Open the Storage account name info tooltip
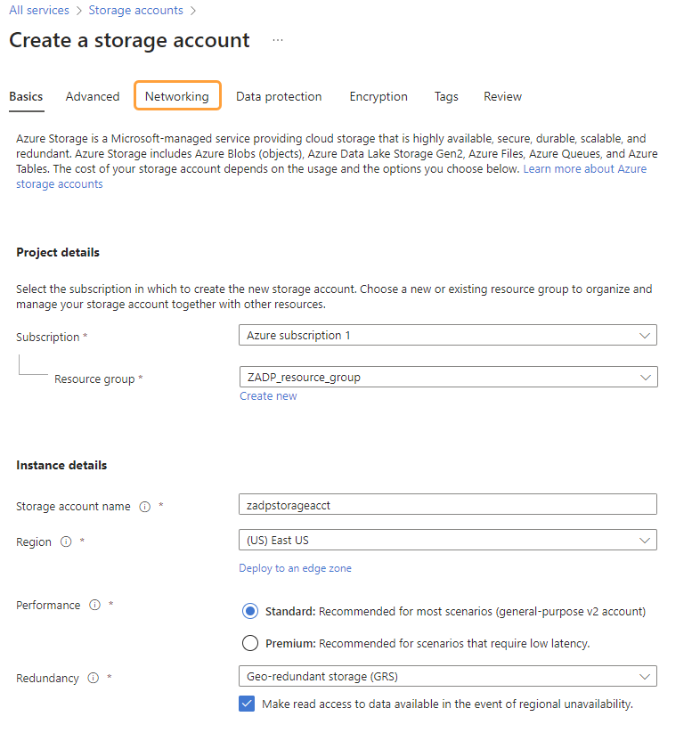This screenshot has height=749, width=700. 144,506
